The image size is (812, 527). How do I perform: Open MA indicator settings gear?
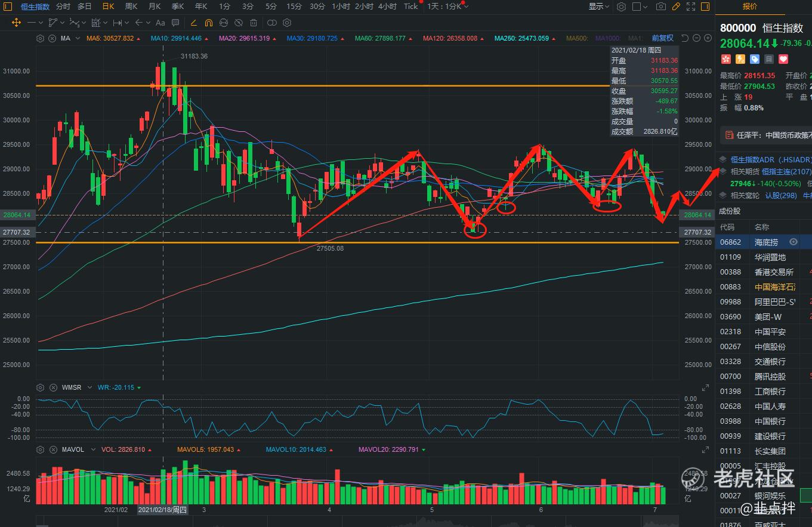40,38
